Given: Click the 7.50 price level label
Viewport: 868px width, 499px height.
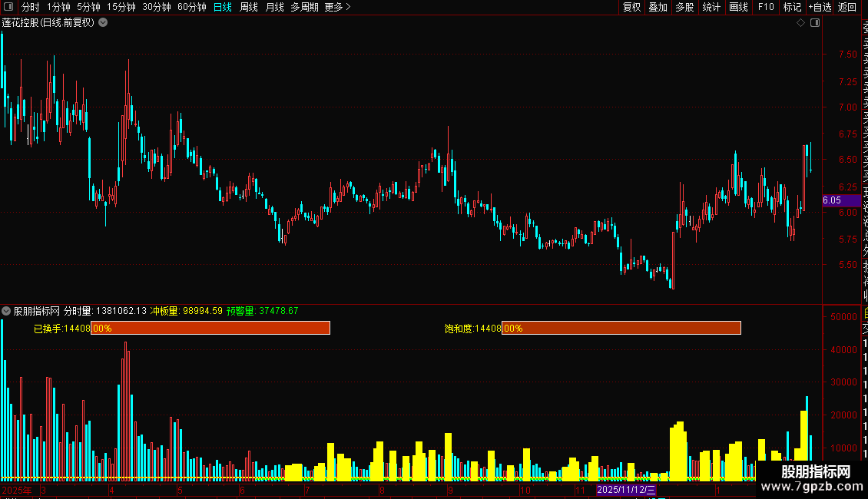Looking at the screenshot, I should (847, 55).
